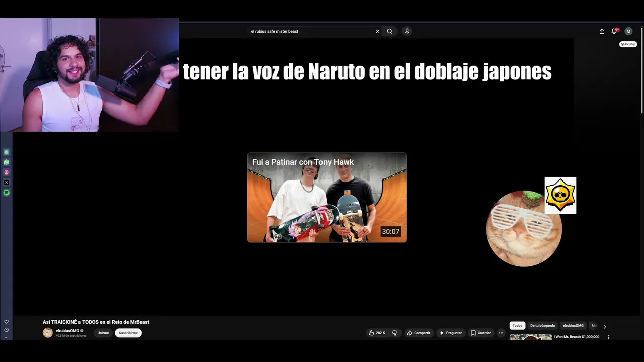Open the elrubiusOMG channel name link
Image resolution: width=644 pixels, height=362 pixels.
[67, 331]
